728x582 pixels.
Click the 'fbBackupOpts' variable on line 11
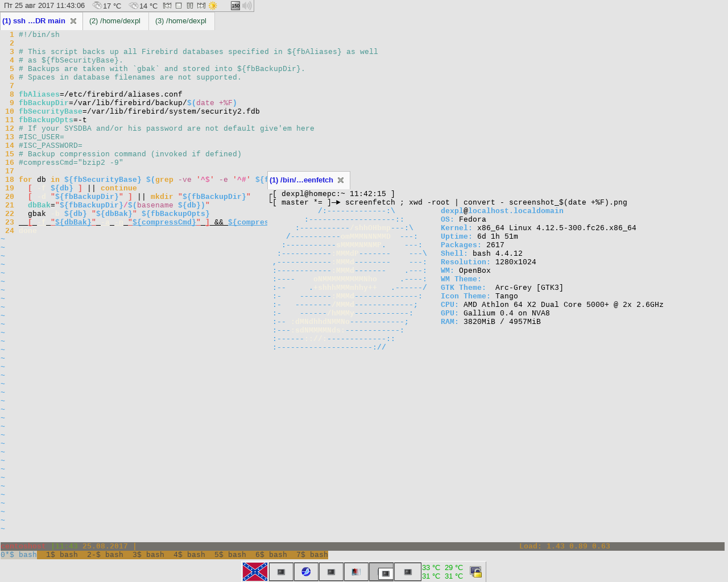click(46, 120)
